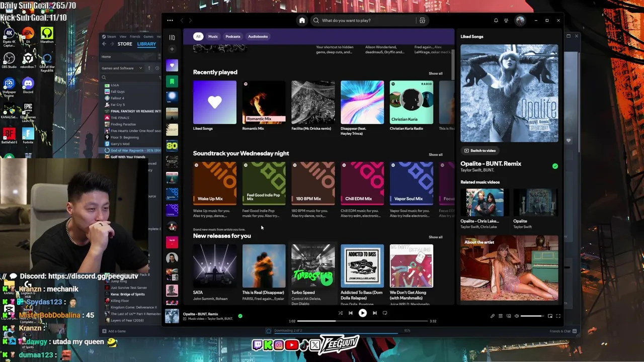Open the Vapor Soul Mix card
Image resolution: width=644 pixels, height=362 pixels.
(x=411, y=190)
